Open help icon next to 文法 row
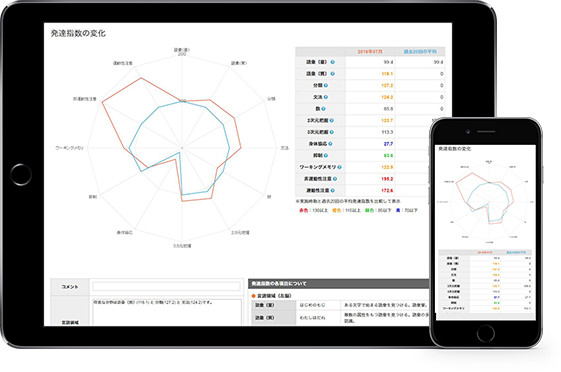Viewport: 561px width, 372px height. point(326,97)
